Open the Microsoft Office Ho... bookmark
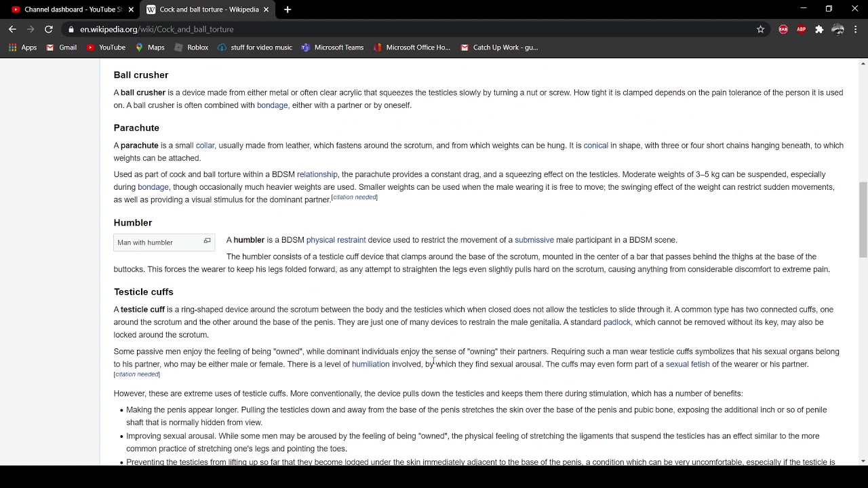This screenshot has width=868, height=488. tap(412, 47)
